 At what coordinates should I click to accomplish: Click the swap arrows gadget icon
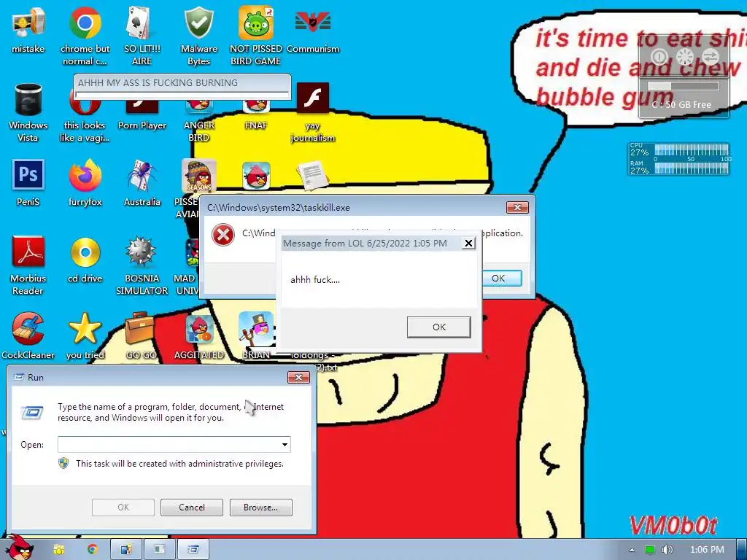pos(710,57)
